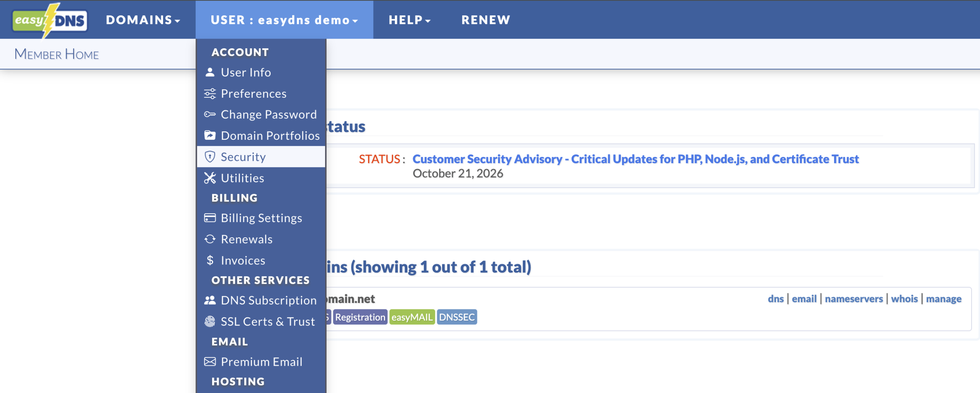Click the Premium Email envelope icon
The image size is (980, 393).
(210, 362)
